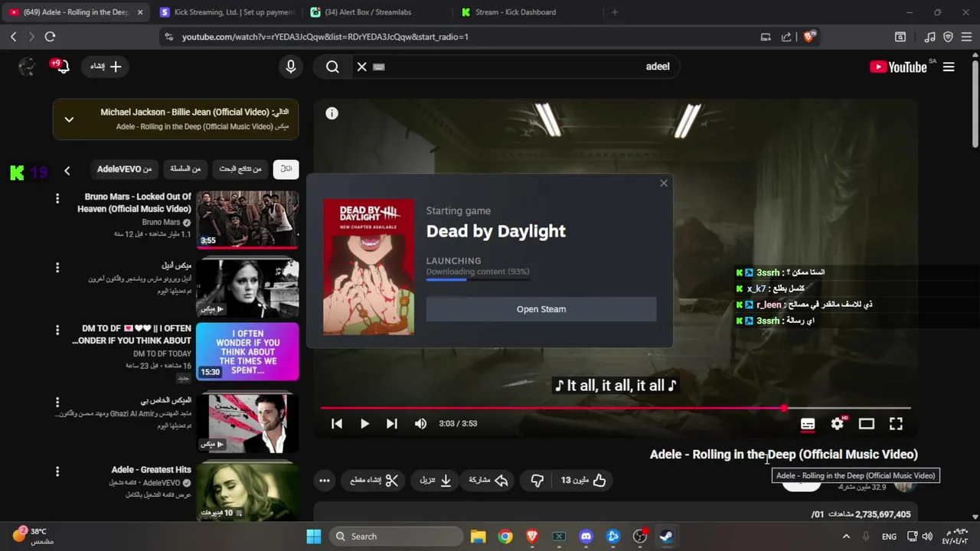The image size is (980, 551).
Task: Close the Dead by Daylight launch dialog
Action: pyautogui.click(x=664, y=183)
